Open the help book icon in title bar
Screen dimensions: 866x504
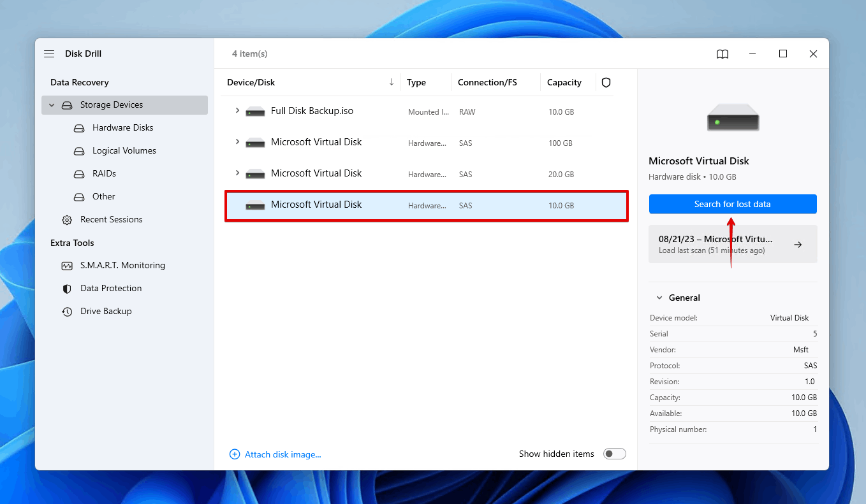pos(723,54)
